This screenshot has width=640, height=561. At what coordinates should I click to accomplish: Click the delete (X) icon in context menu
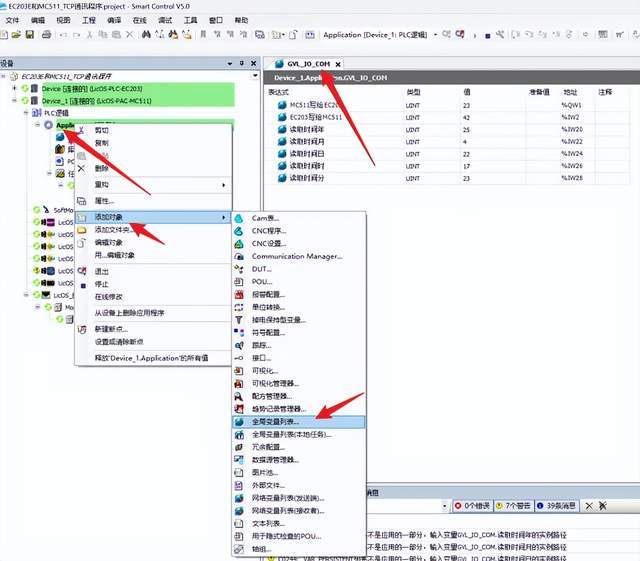click(82, 168)
